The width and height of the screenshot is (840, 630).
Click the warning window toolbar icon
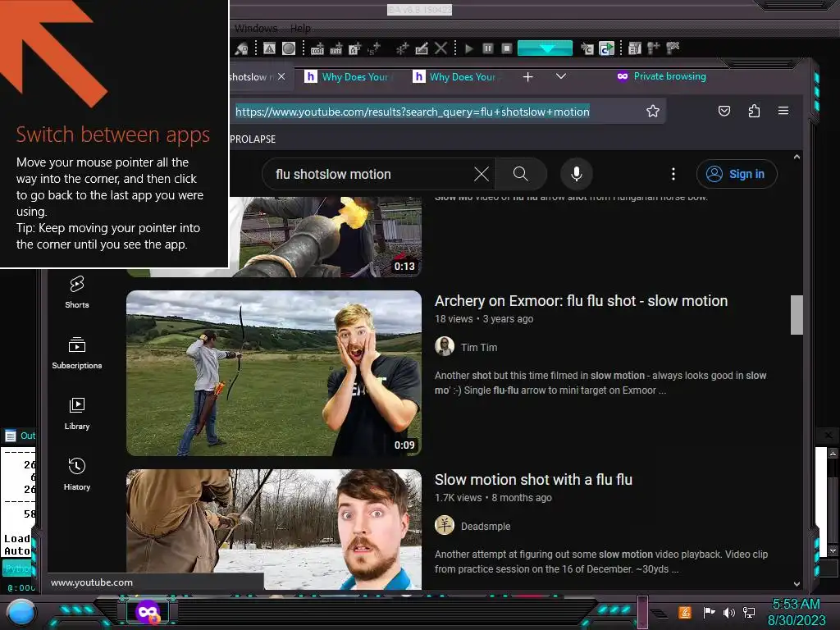269,48
